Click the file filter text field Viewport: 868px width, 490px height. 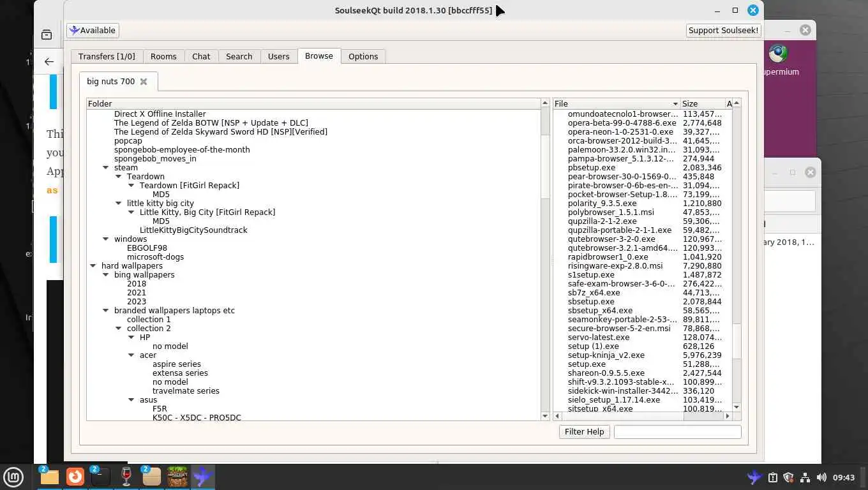[x=677, y=432]
